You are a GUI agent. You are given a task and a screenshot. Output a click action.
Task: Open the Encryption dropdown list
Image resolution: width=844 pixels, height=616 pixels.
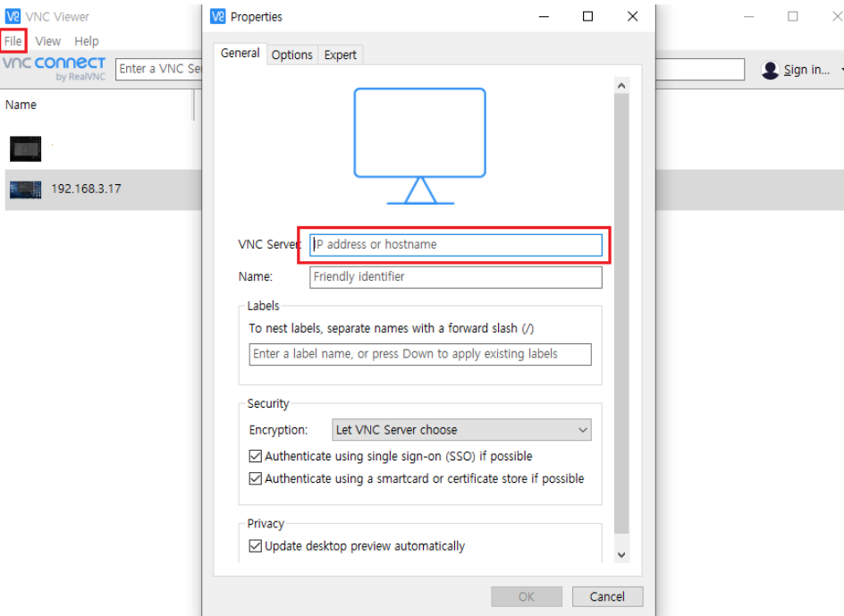(461, 430)
